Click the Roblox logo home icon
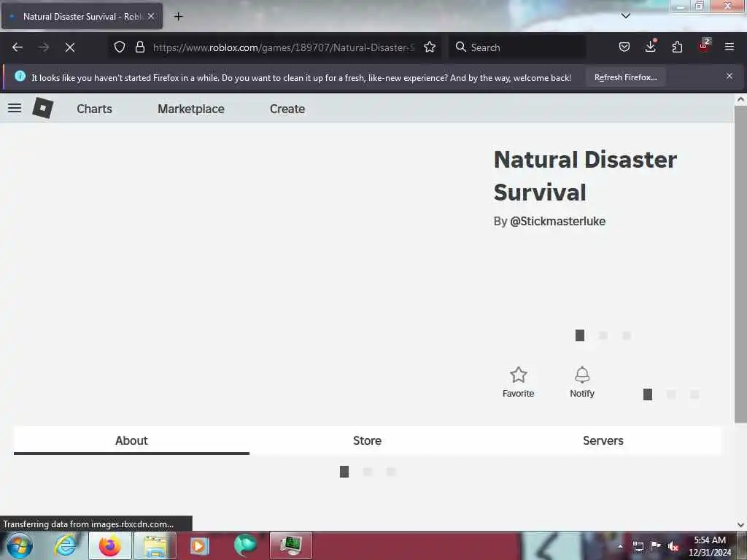Screen dimensions: 747x560 pos(43,108)
